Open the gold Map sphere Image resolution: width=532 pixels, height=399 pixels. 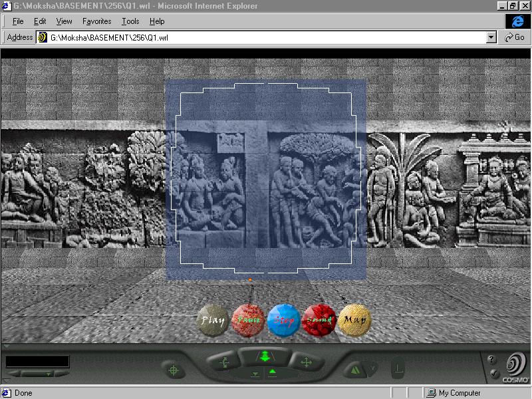[x=354, y=319]
